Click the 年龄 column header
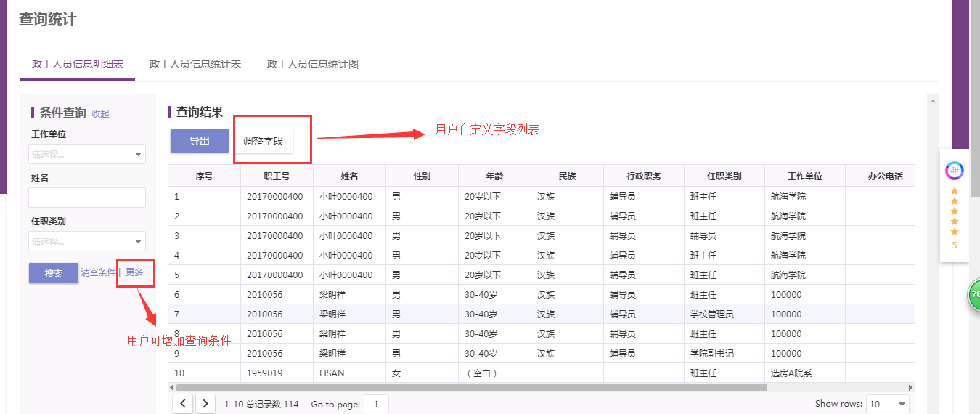Viewport: 980px width, 414px height. tap(495, 176)
